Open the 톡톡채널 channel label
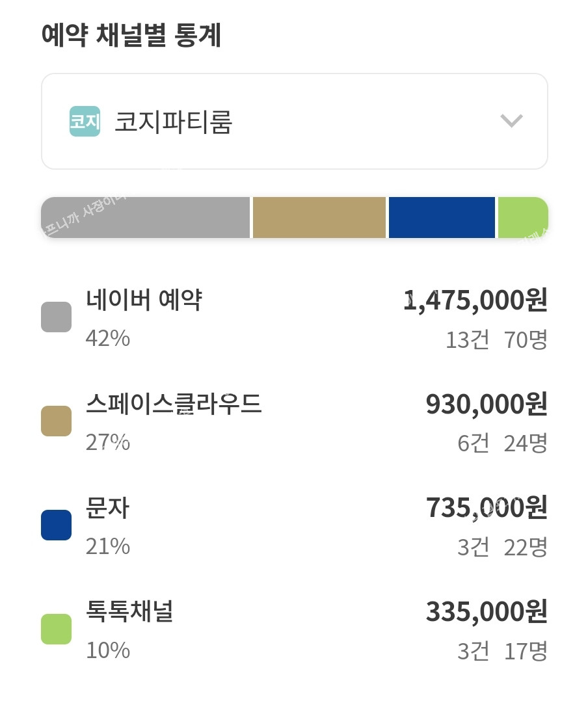Viewport: 588px width, 727px height. (x=129, y=612)
